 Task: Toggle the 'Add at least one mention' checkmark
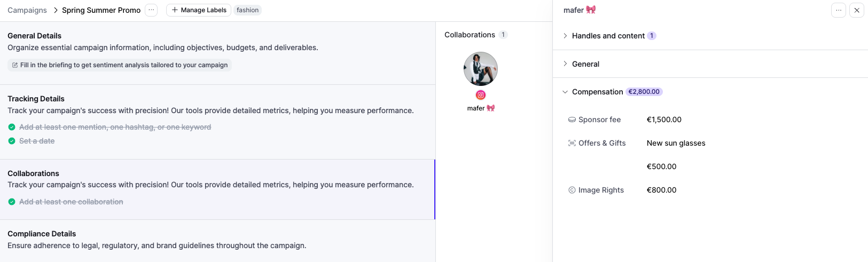[12, 127]
